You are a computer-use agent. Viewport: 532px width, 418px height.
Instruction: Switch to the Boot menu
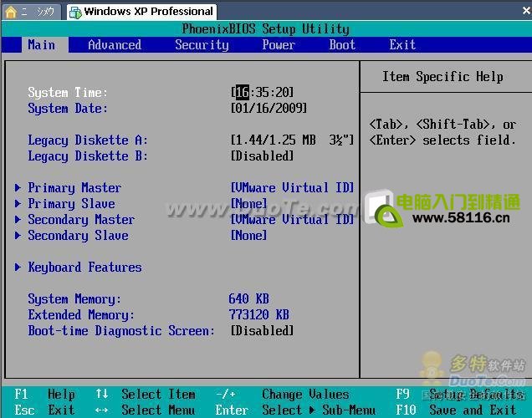[342, 45]
